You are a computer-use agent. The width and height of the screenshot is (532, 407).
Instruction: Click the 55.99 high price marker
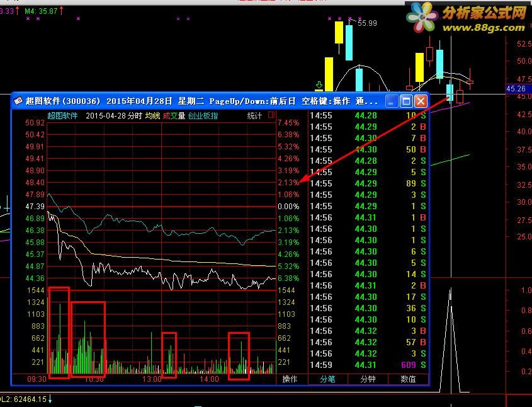pyautogui.click(x=367, y=23)
